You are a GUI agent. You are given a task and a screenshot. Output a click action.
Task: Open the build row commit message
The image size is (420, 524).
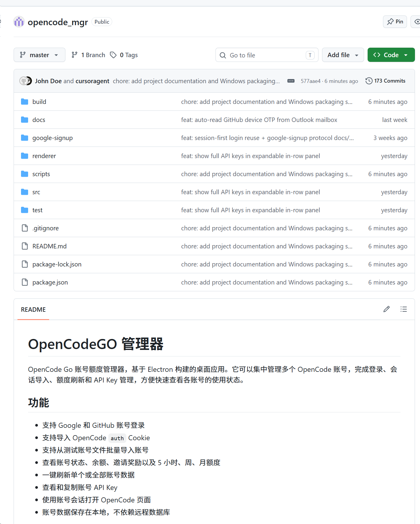pyautogui.click(x=267, y=102)
